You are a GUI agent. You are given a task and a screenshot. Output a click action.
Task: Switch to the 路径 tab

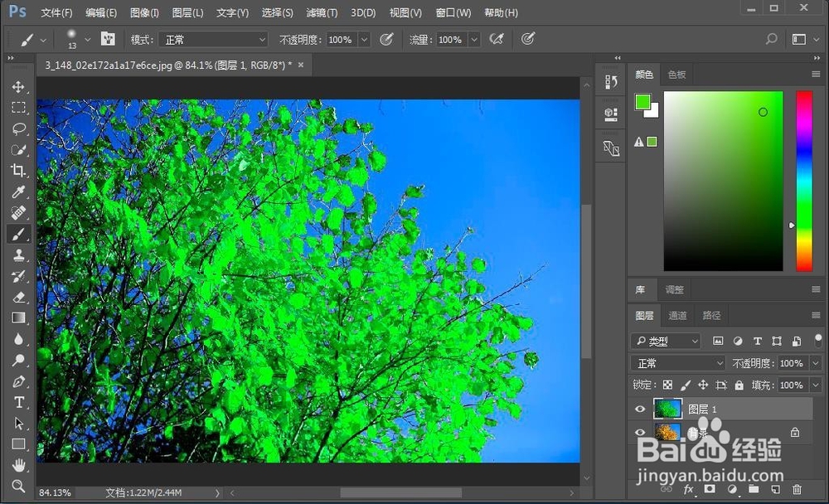[x=711, y=316]
